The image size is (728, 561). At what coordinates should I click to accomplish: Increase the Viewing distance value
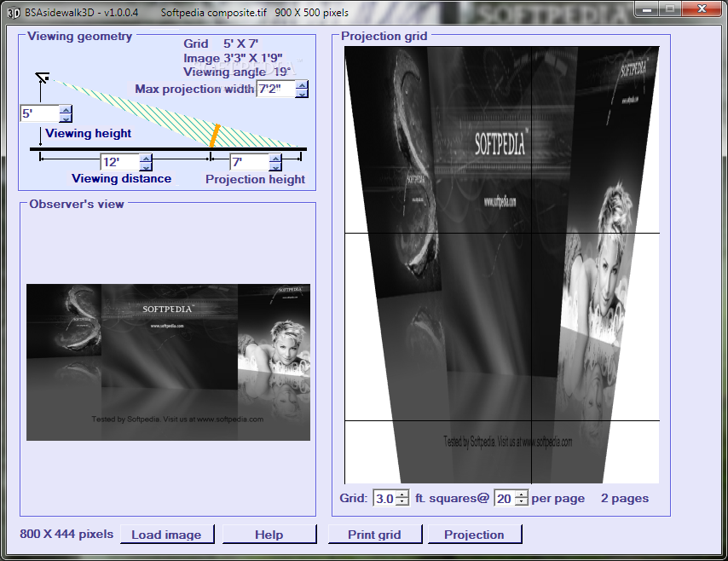click(146, 159)
